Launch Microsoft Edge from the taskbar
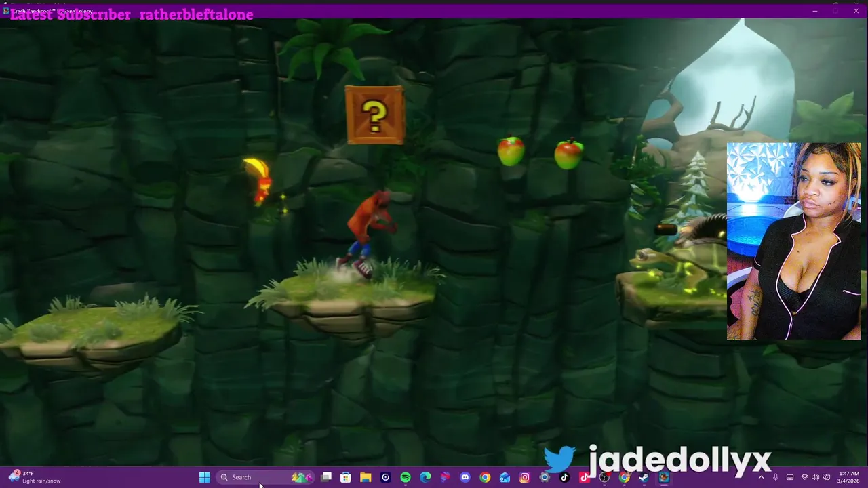The image size is (868, 488). pyautogui.click(x=425, y=477)
